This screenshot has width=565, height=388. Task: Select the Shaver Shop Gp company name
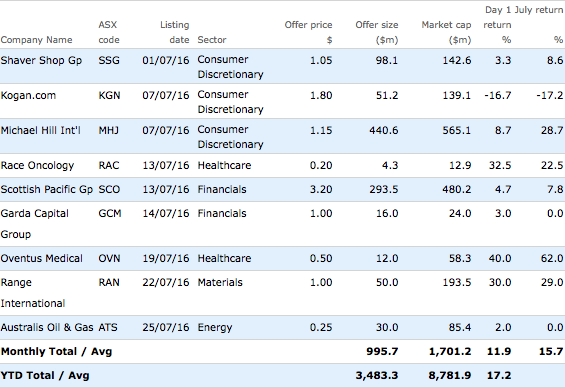41,60
